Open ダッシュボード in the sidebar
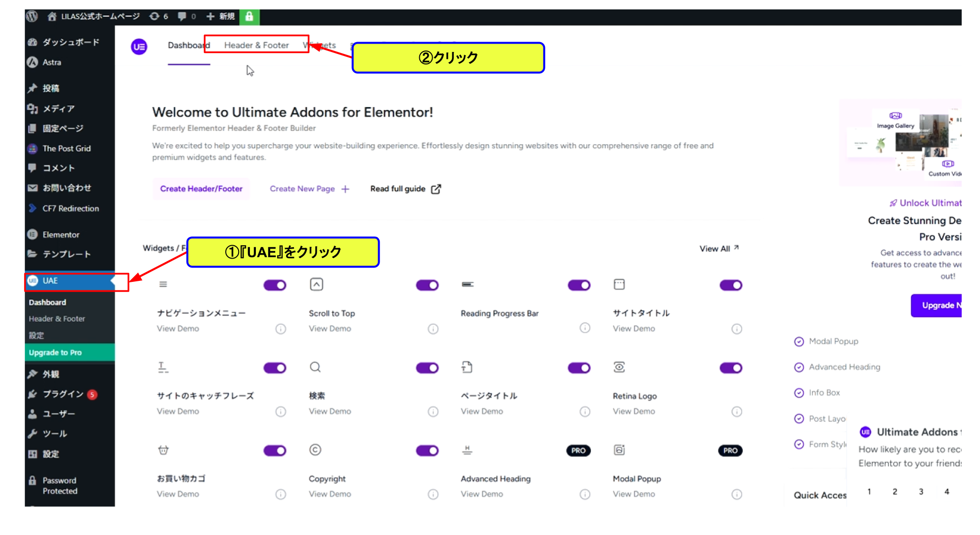 (x=70, y=42)
